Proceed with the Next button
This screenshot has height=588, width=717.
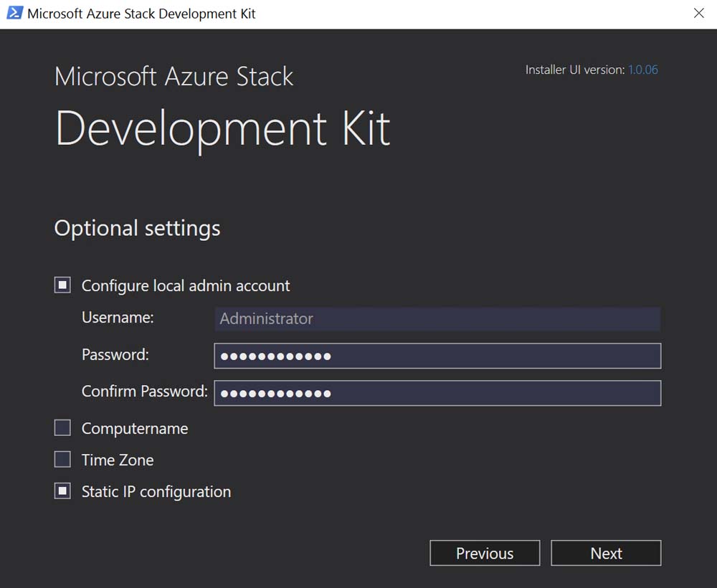tap(606, 553)
